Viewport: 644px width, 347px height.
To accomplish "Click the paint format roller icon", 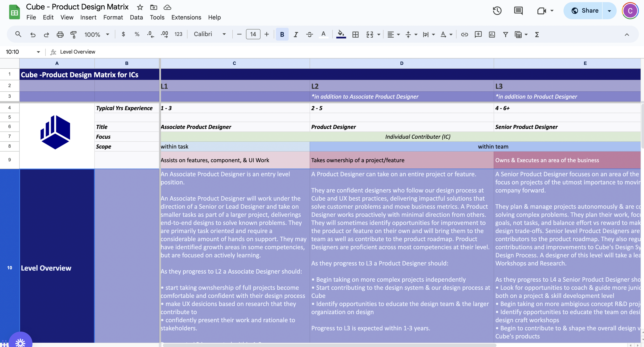I will pos(74,34).
